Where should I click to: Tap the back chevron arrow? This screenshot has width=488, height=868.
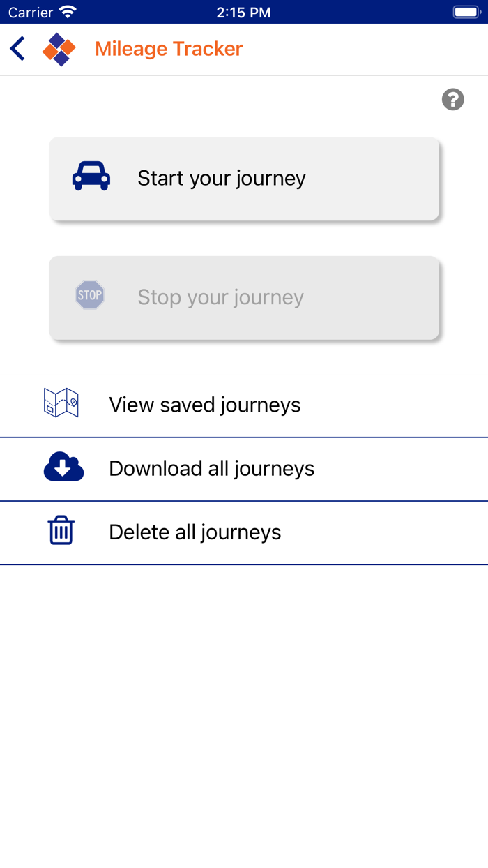coord(18,49)
